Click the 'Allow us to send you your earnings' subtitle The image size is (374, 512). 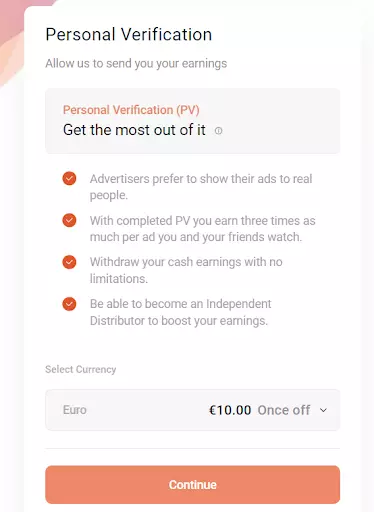[x=136, y=63]
